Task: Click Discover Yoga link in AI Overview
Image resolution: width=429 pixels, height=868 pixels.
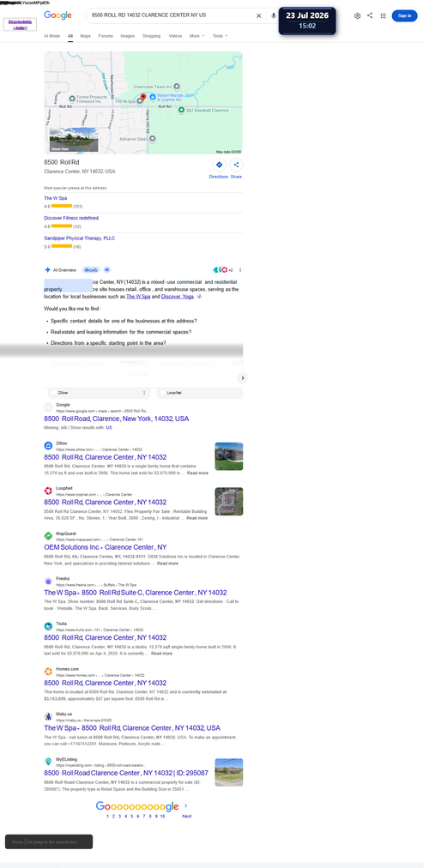Action: click(178, 297)
